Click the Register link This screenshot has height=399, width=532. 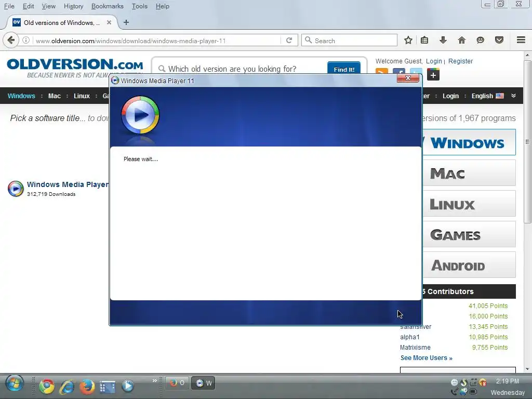pyautogui.click(x=460, y=61)
